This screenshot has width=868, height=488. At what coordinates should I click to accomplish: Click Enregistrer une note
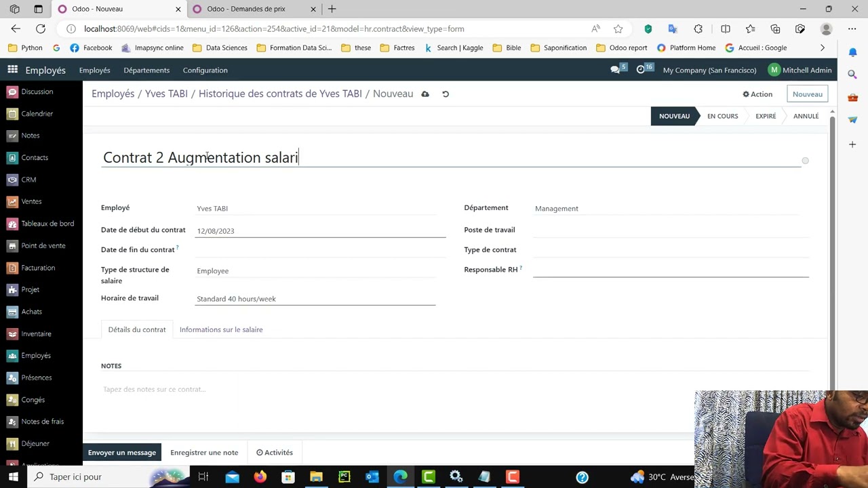tap(204, 452)
